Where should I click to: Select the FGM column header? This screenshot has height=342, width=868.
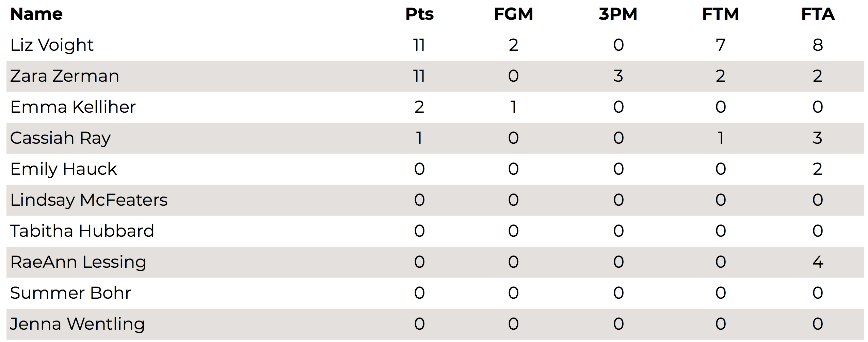[x=513, y=14]
